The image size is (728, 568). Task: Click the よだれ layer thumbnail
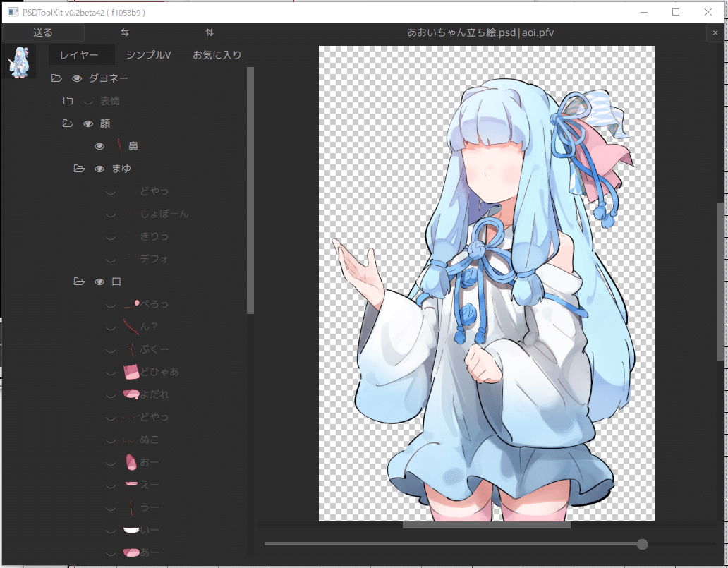tap(131, 394)
